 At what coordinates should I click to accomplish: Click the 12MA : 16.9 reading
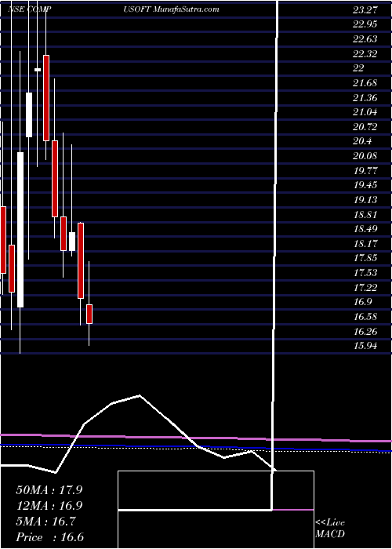pyautogui.click(x=49, y=506)
